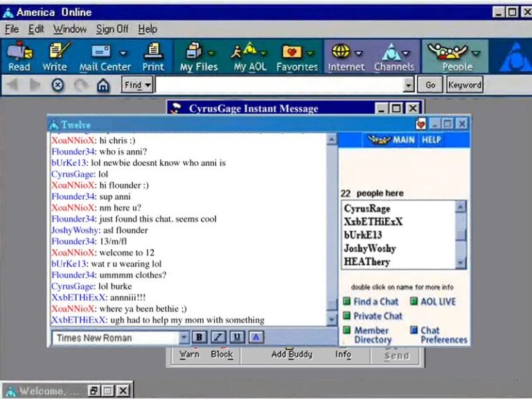This screenshot has height=399, width=532.
Task: Open the Window menu
Action: coord(70,29)
